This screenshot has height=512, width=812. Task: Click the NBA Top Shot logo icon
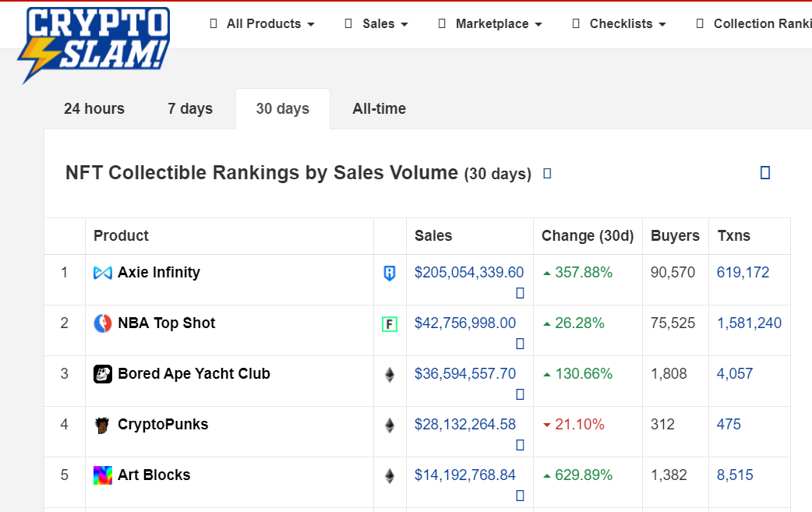pos(103,323)
